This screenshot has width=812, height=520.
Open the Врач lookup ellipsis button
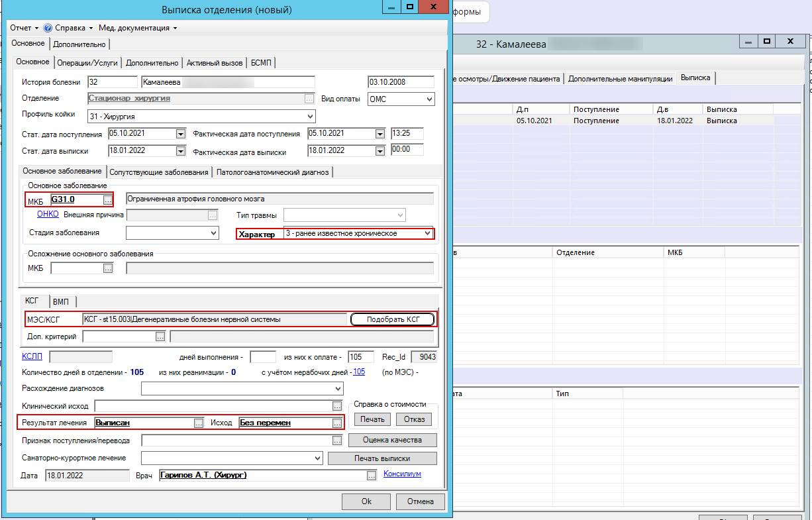coord(372,475)
